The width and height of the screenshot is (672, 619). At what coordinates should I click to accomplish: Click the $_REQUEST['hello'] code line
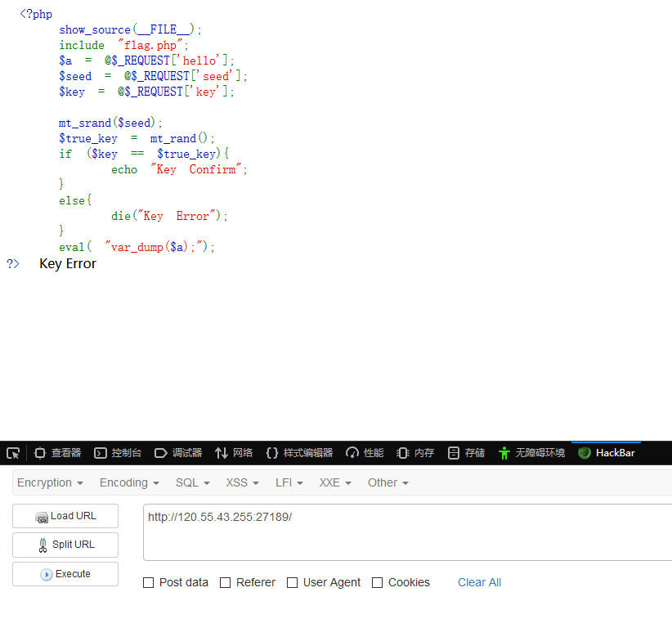(146, 61)
